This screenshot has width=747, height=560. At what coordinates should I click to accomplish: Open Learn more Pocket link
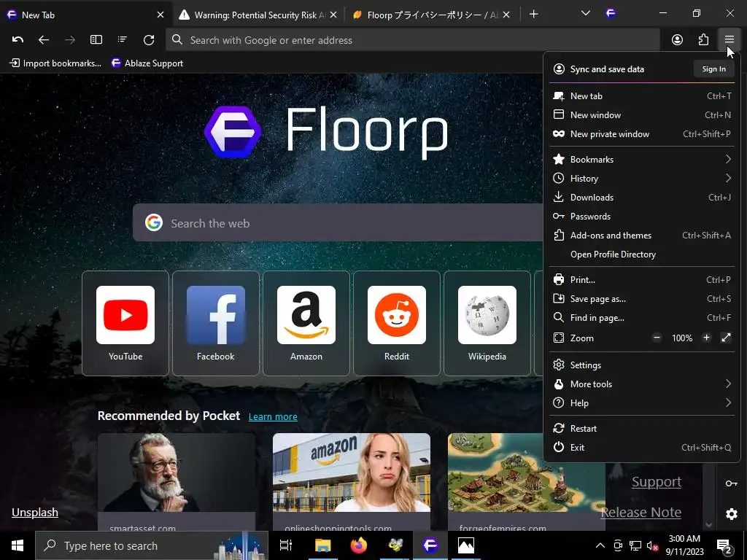click(273, 416)
